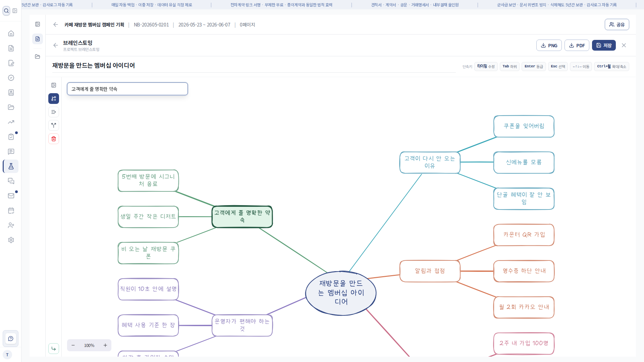Click the zoom out minus button

tap(73, 345)
